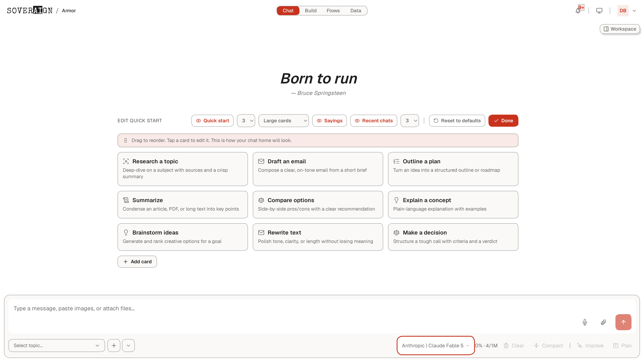Expand the chevron button next to plus
Image resolution: width=644 pixels, height=362 pixels.
128,346
